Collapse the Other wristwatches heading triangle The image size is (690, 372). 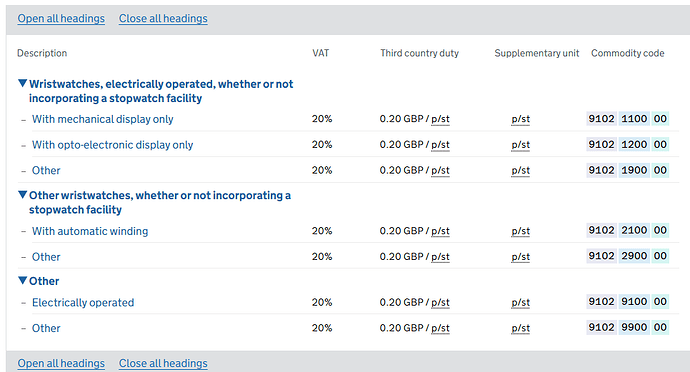click(x=22, y=195)
